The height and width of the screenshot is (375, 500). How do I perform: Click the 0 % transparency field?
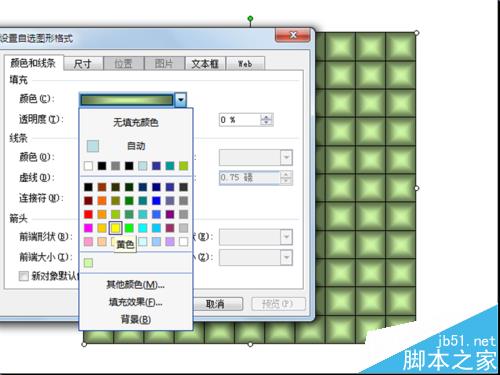point(240,120)
